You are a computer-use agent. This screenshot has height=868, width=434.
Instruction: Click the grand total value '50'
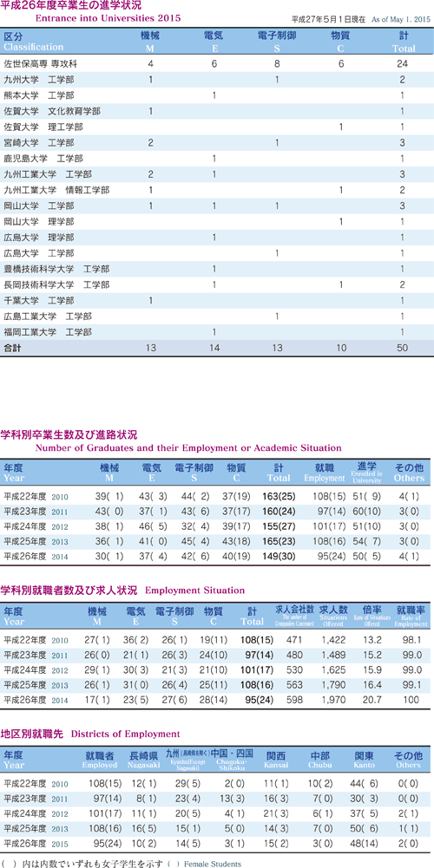coord(403,349)
